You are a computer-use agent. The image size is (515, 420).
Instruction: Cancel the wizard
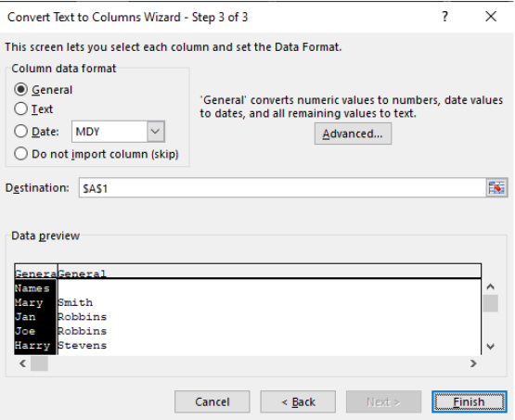click(212, 401)
